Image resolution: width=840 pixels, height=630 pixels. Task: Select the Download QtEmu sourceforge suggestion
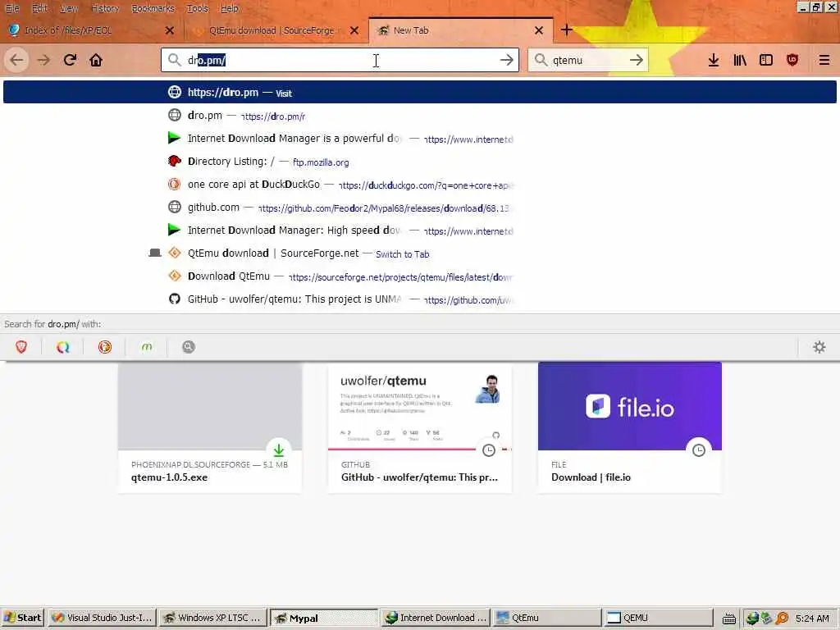(x=420, y=276)
